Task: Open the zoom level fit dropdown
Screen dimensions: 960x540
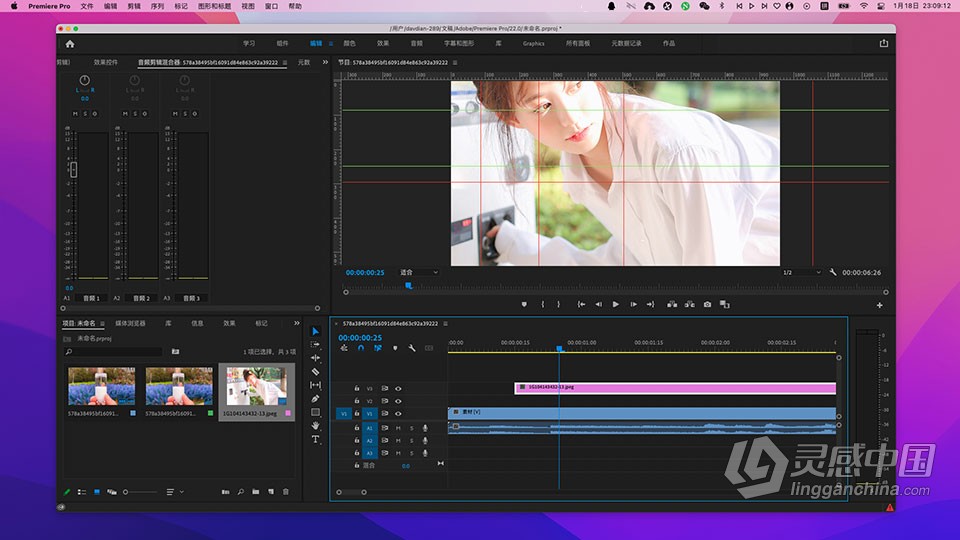Action: coord(419,272)
